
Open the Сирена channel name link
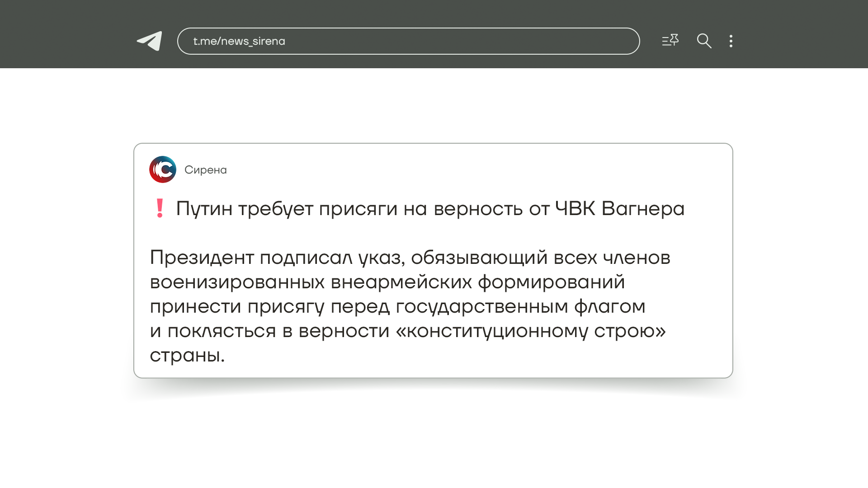click(206, 170)
